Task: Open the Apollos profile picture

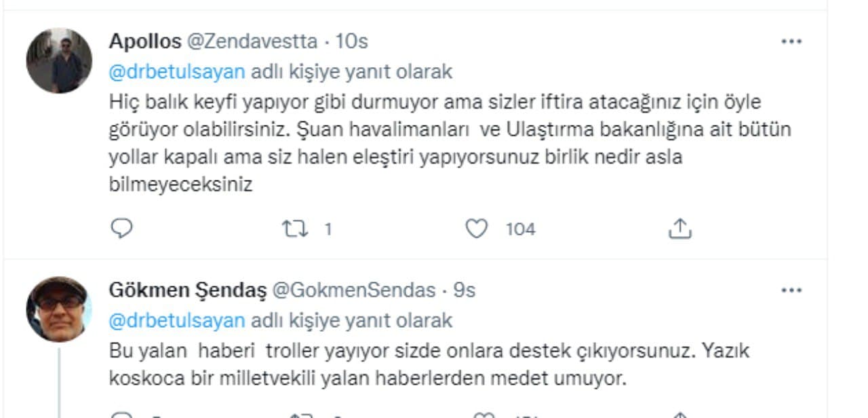Action: point(59,60)
